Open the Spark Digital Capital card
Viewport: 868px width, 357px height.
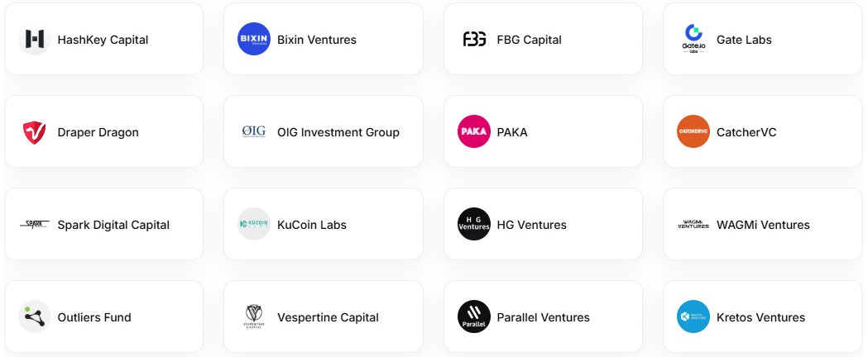(x=104, y=224)
